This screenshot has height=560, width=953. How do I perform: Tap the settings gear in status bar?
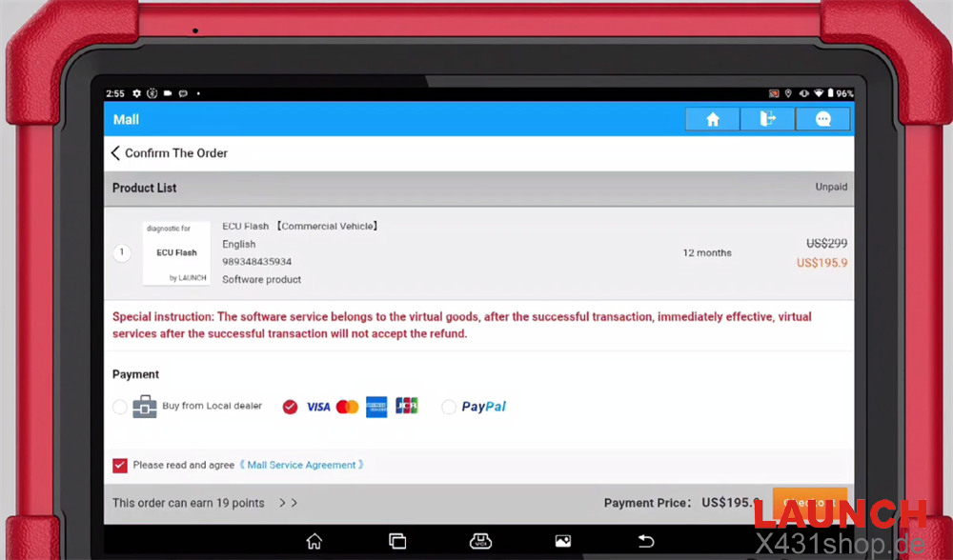pyautogui.click(x=137, y=93)
